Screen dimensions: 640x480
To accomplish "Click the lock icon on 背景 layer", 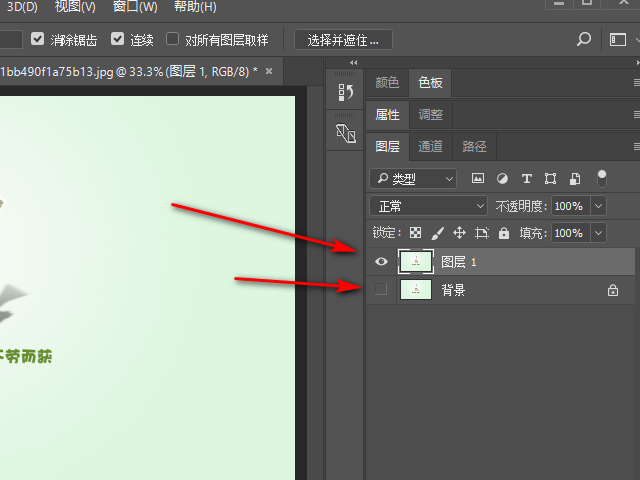I will [613, 290].
